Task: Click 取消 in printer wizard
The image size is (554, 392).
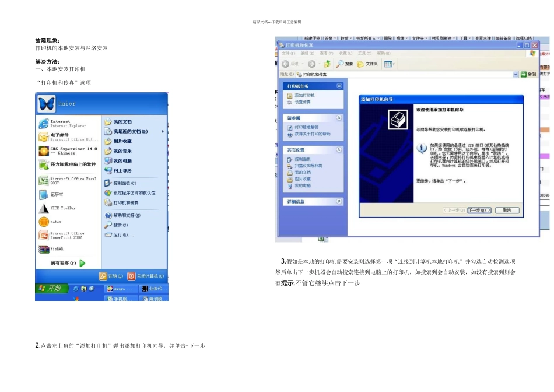Action: (507, 211)
